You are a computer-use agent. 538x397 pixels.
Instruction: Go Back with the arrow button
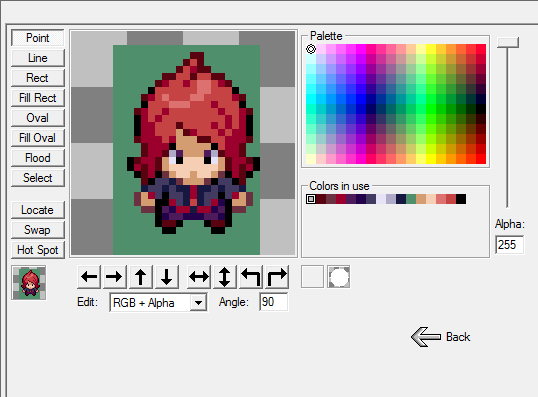tap(441, 337)
